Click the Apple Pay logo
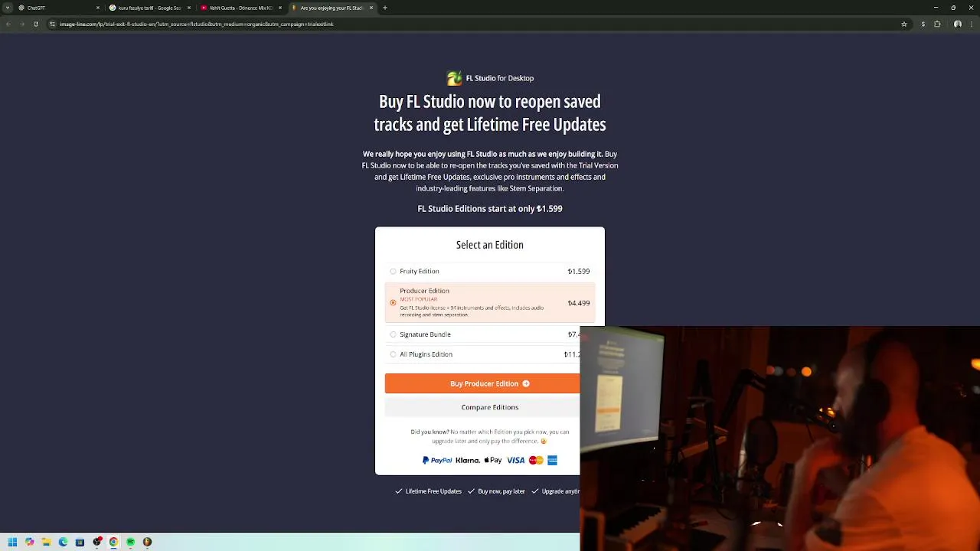980x551 pixels. click(493, 460)
